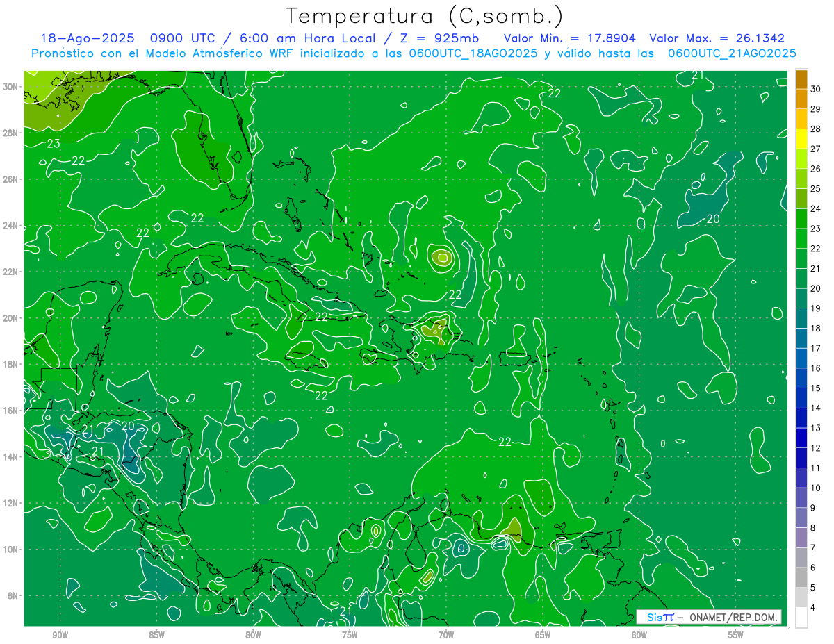The image size is (834, 644).
Task: Select the "16N" latitude label
Action: 11,410
